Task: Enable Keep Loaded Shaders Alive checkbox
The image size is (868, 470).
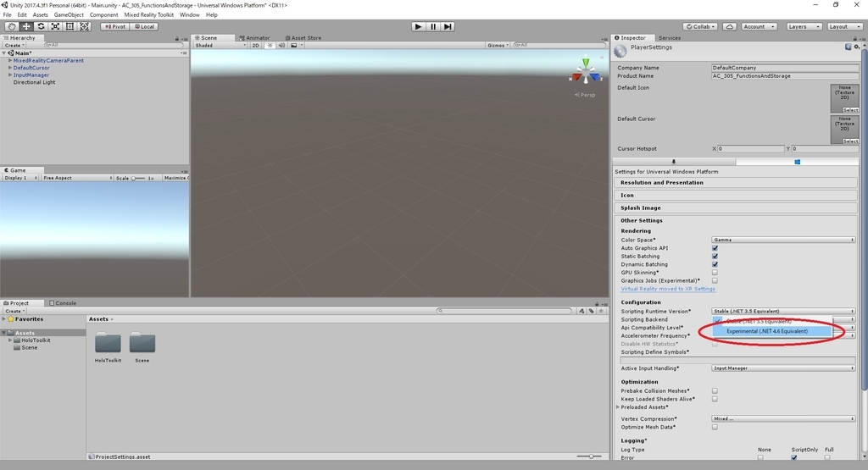Action: click(x=715, y=399)
